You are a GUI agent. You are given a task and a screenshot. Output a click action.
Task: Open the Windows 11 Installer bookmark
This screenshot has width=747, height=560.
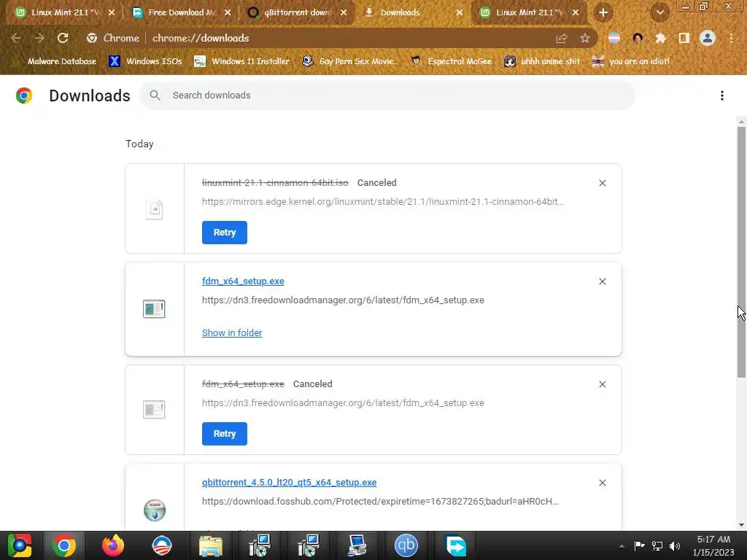coord(242,61)
